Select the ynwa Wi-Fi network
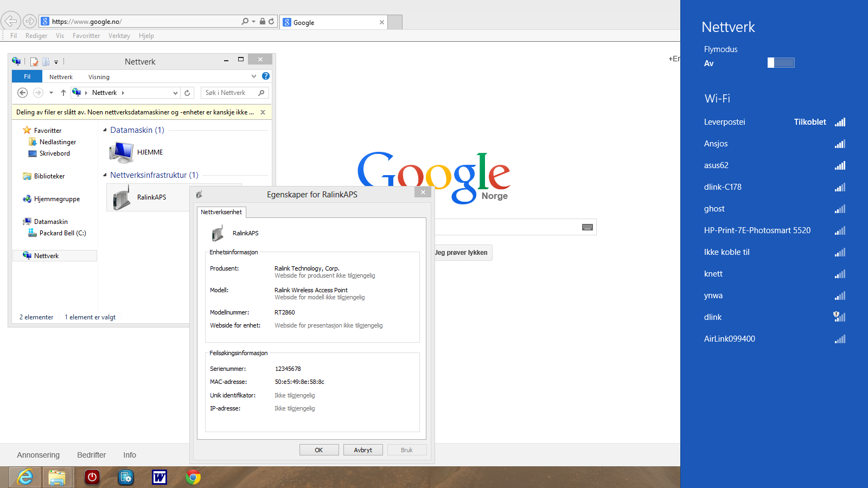The width and height of the screenshot is (868, 488). coord(775,296)
